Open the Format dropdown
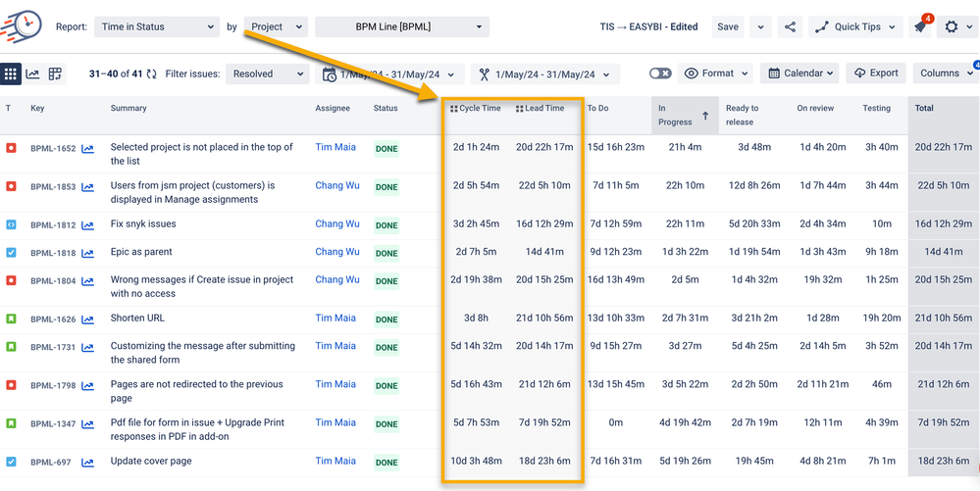 715,74
